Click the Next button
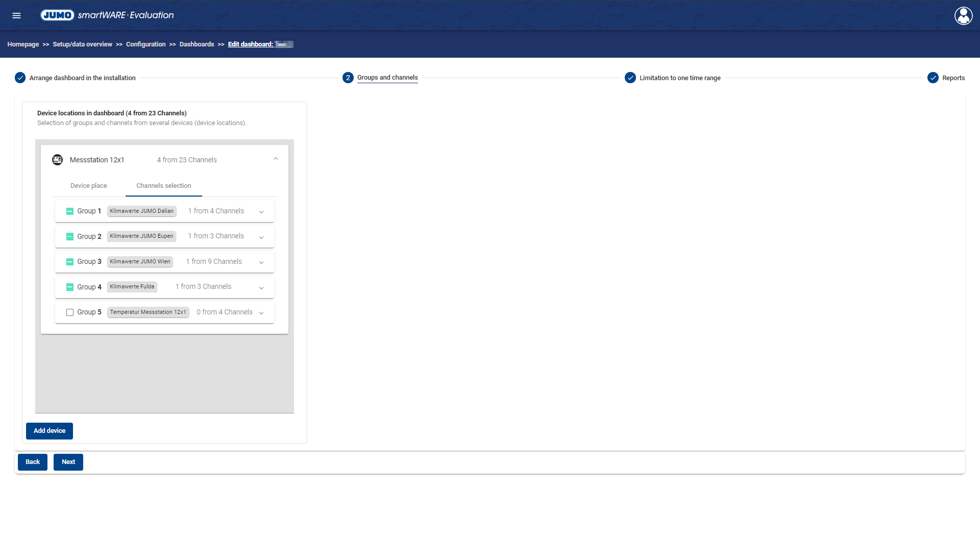Image resolution: width=980 pixels, height=537 pixels. 68,462
